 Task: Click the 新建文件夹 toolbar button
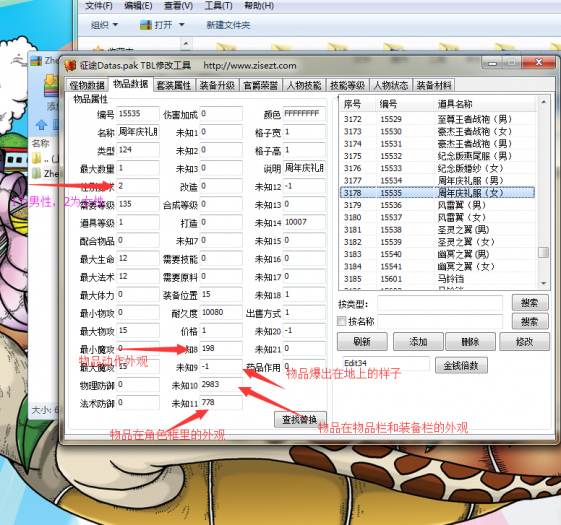click(228, 25)
